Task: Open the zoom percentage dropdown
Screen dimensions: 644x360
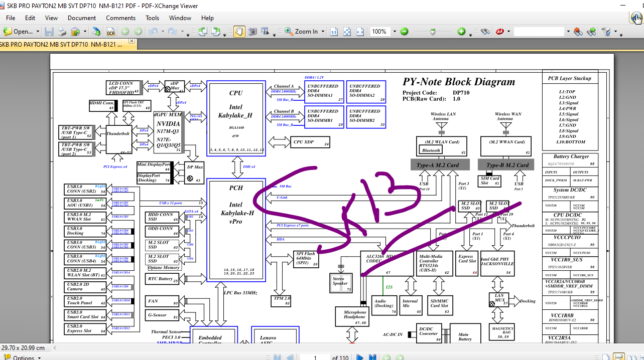Action: click(x=395, y=32)
